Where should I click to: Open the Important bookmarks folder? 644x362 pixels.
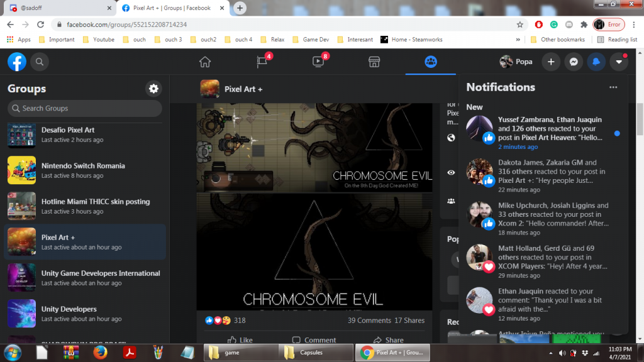click(x=57, y=40)
